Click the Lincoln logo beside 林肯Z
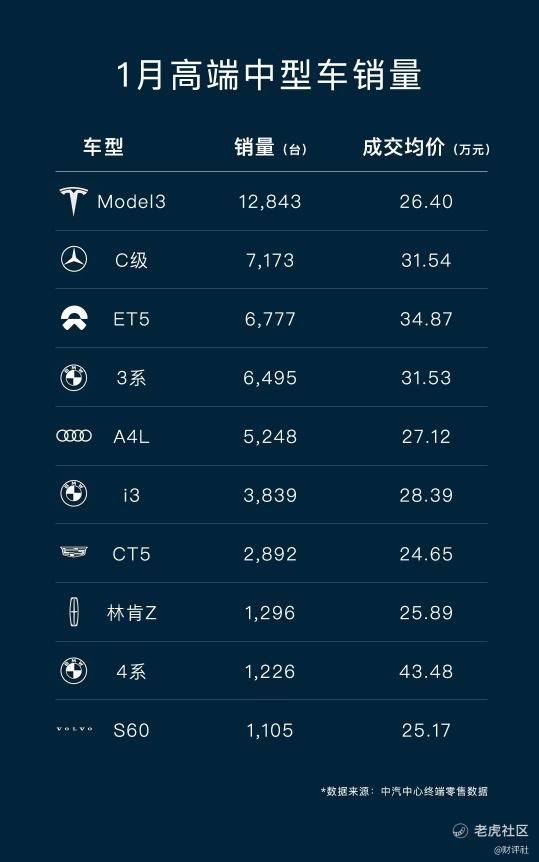This screenshot has width=539, height=862. (x=74, y=612)
